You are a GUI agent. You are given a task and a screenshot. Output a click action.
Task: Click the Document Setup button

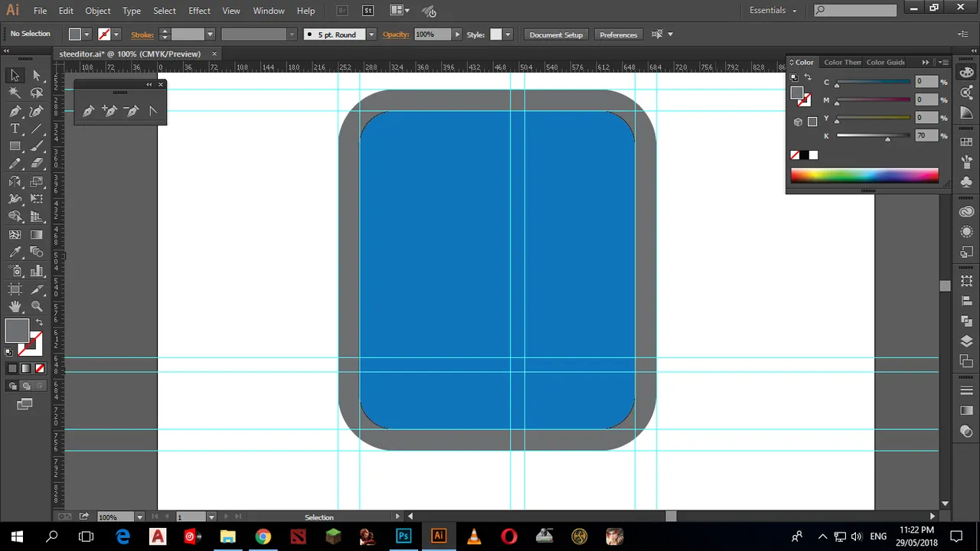click(x=556, y=34)
